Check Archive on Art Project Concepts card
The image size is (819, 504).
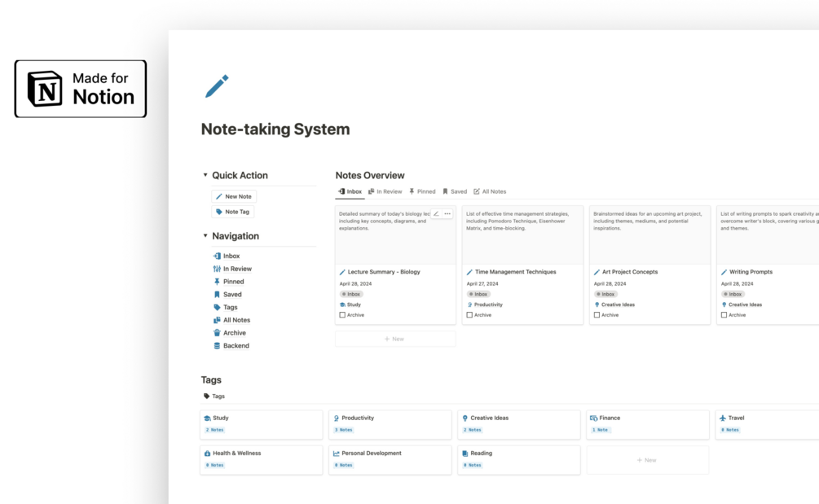(x=597, y=315)
